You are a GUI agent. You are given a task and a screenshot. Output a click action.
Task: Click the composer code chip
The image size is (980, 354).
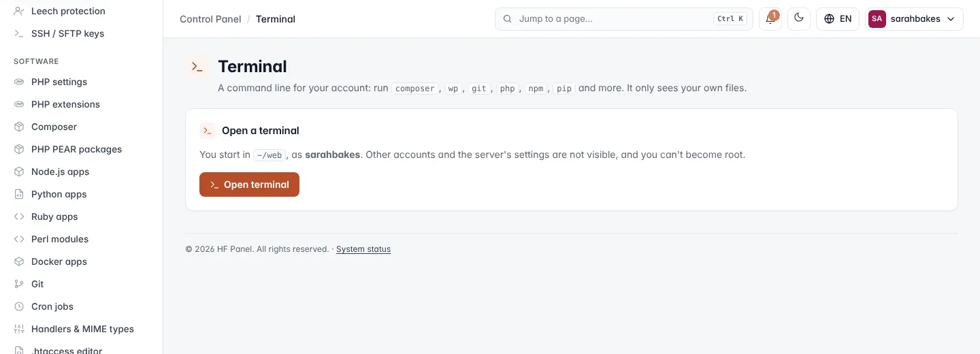[x=415, y=88]
